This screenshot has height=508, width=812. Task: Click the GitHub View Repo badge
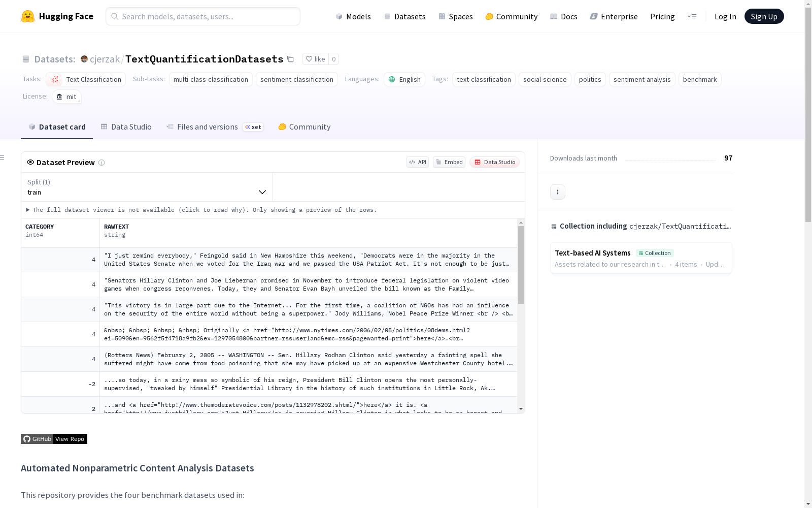[x=54, y=439]
